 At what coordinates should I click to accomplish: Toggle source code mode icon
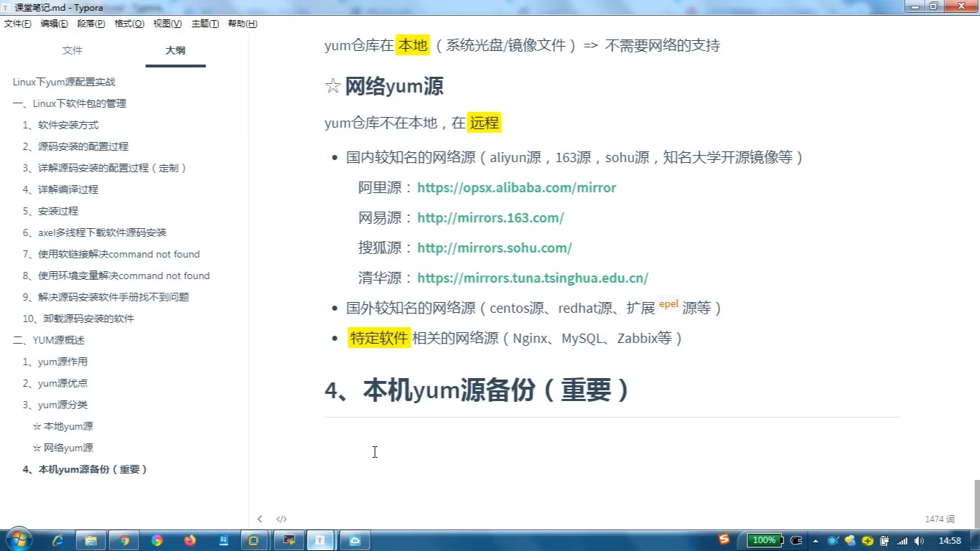(281, 519)
